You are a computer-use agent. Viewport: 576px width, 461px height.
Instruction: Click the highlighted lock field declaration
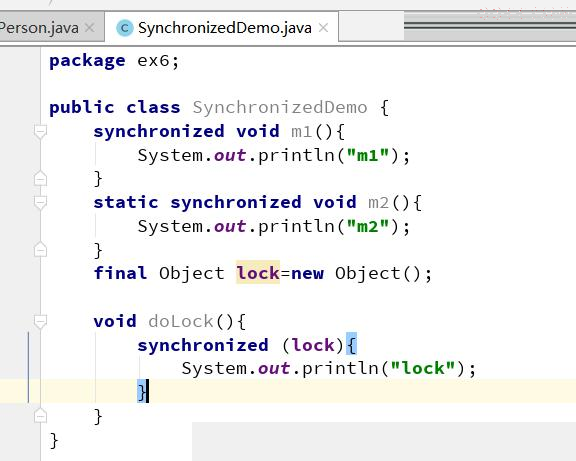tap(258, 273)
